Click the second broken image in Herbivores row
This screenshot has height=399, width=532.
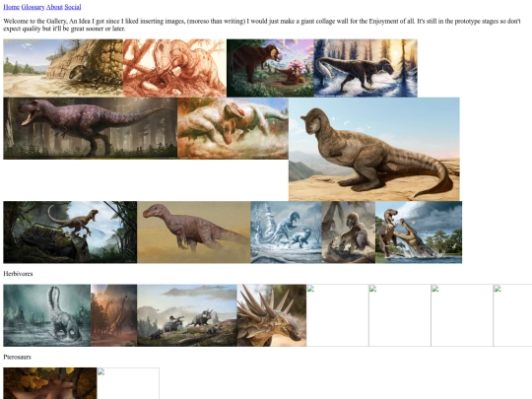point(400,315)
